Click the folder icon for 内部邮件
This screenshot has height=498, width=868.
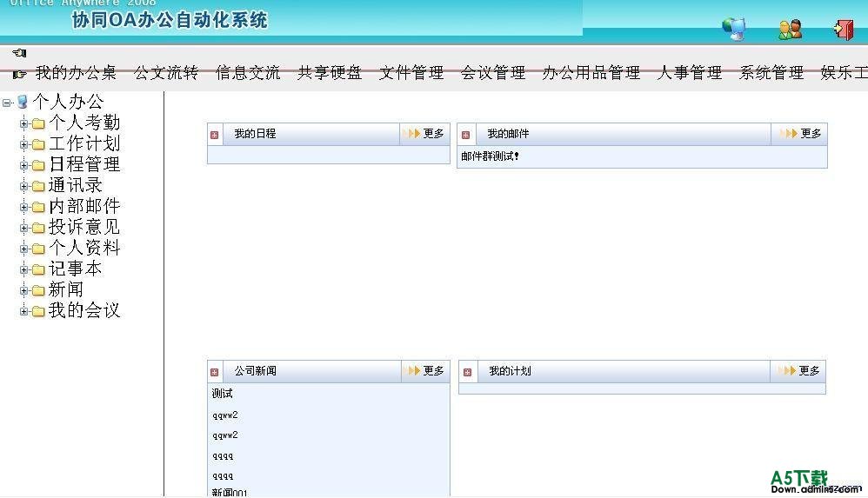coord(38,208)
